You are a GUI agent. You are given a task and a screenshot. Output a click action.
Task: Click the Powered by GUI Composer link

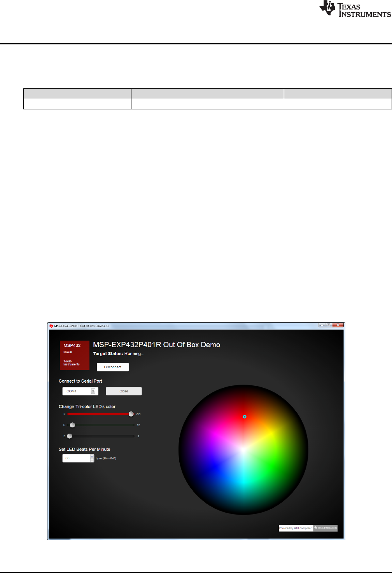click(x=296, y=528)
